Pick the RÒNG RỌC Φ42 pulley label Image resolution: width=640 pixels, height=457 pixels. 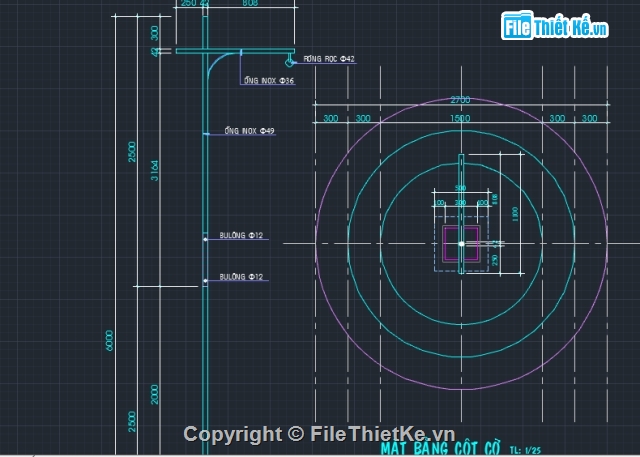click(329, 59)
